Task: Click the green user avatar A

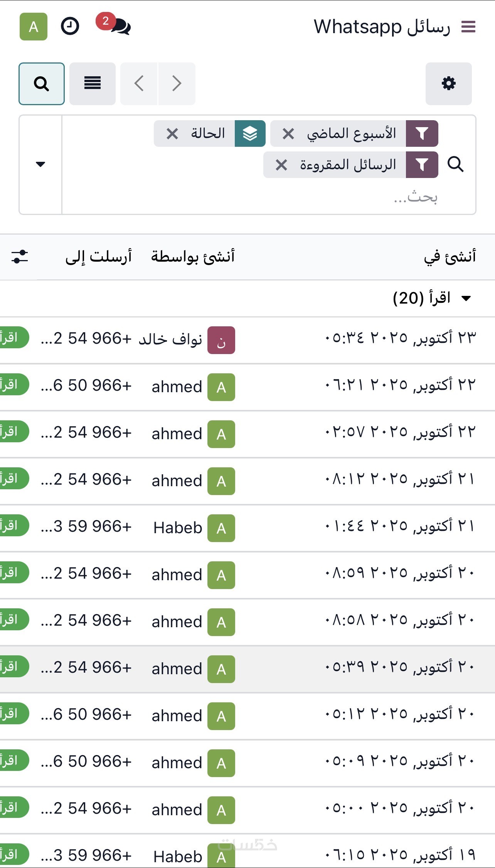Action: tap(34, 27)
